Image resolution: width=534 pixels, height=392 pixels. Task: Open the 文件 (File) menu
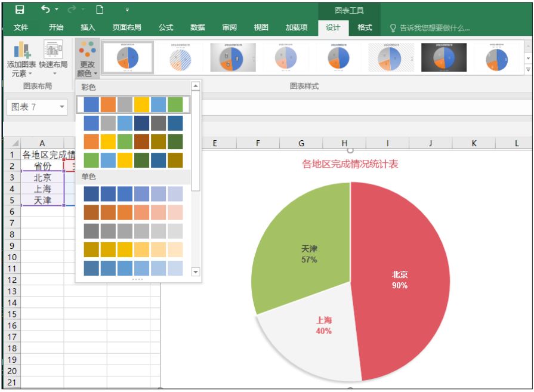(21, 27)
